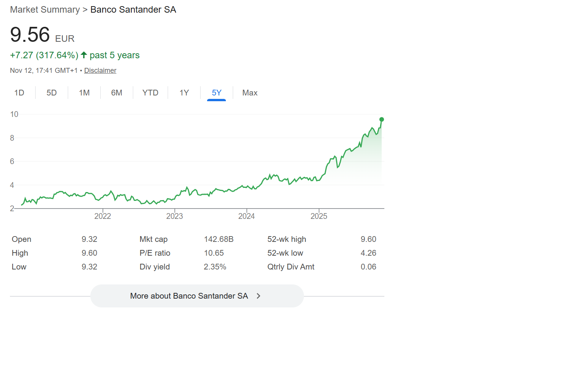Show the 1M chart range

[84, 93]
